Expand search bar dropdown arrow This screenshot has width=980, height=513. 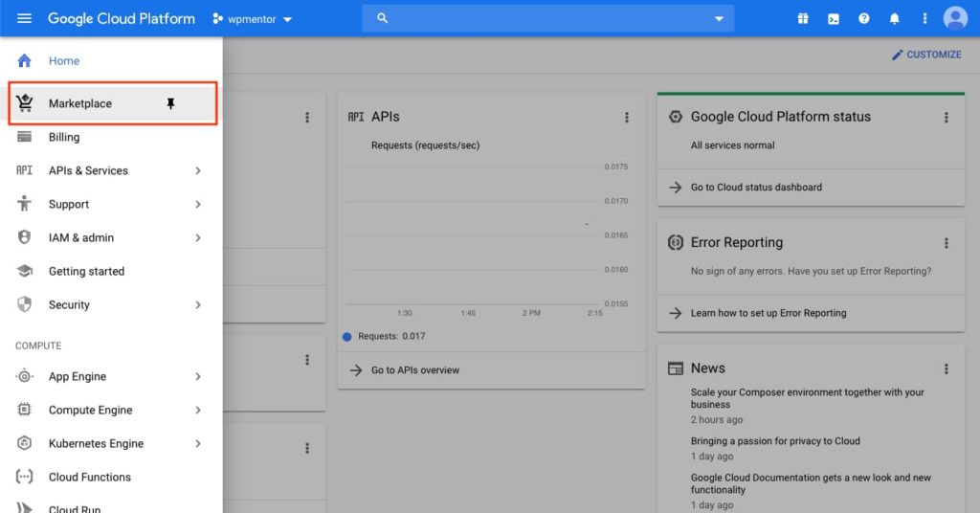tap(720, 19)
